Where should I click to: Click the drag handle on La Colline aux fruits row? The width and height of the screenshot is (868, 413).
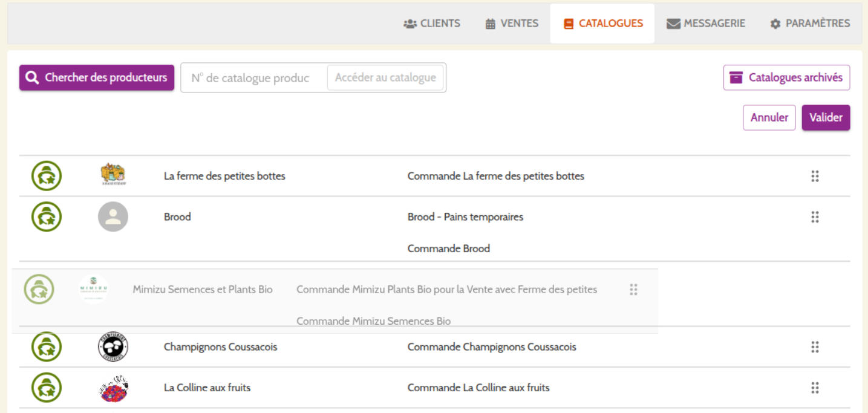coord(815,388)
